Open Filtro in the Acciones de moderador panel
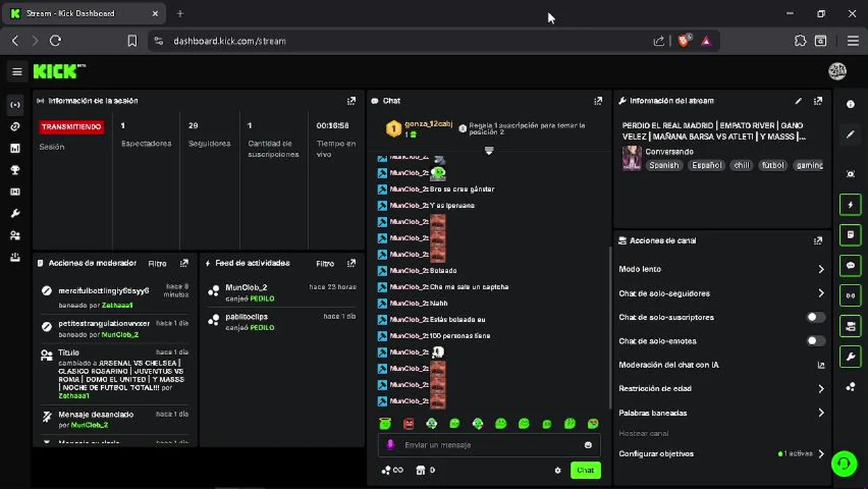The height and width of the screenshot is (489, 868). [158, 264]
